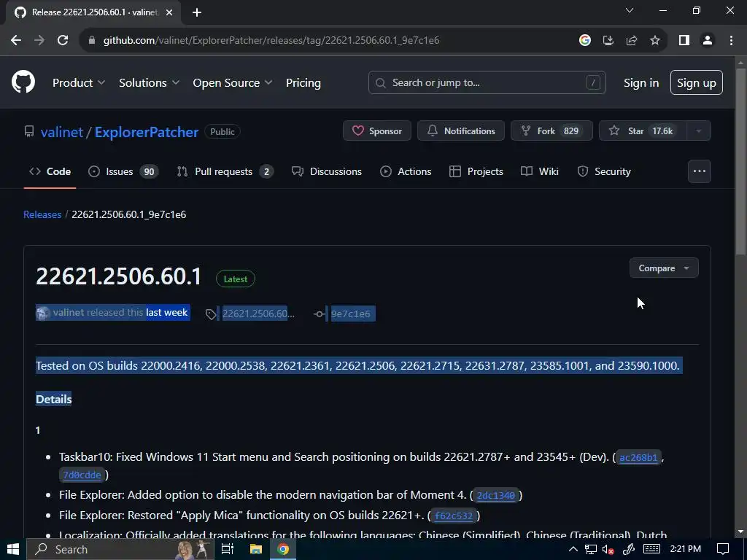This screenshot has width=747, height=560.
Task: Open the Pricing page
Action: (303, 83)
